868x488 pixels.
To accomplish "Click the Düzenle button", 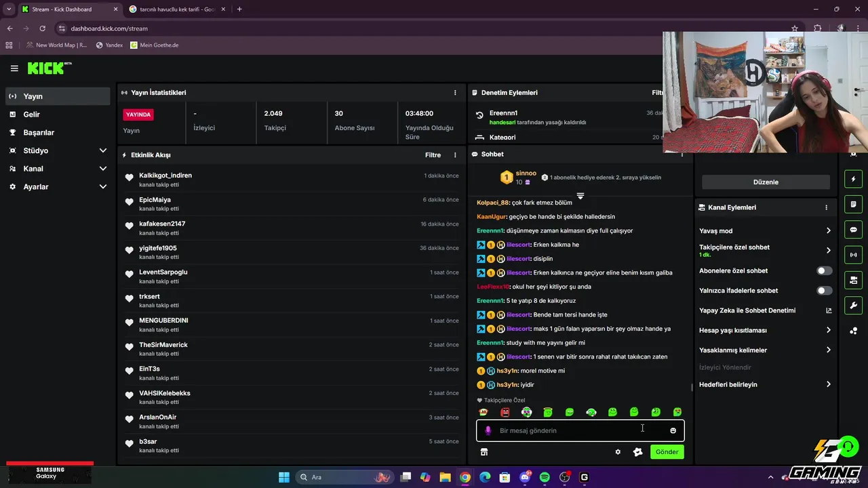I will pyautogui.click(x=766, y=182).
